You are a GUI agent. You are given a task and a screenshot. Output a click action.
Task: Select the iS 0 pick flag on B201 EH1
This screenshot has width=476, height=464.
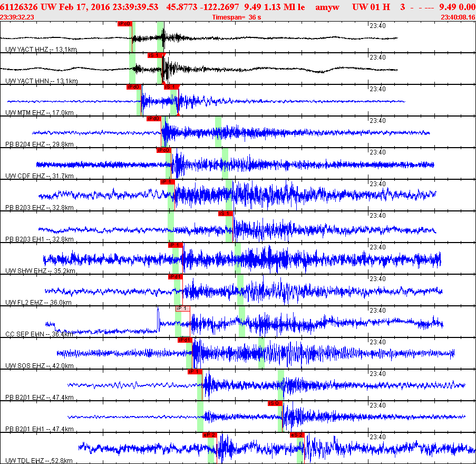(275, 403)
